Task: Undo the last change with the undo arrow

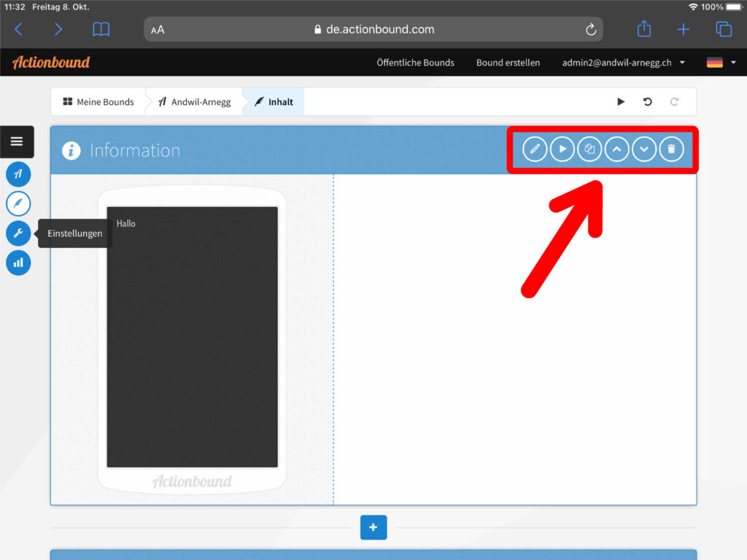Action: click(647, 102)
